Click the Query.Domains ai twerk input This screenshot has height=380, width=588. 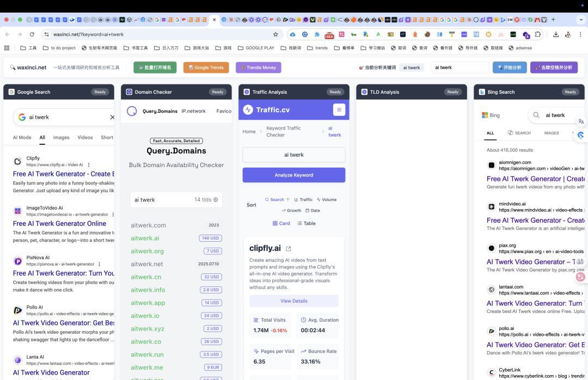point(176,200)
